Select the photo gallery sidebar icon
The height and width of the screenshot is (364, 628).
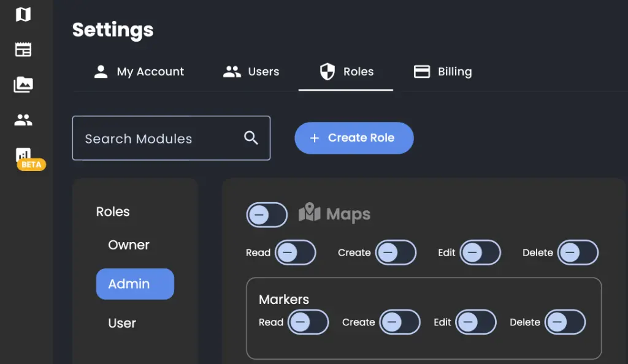pyautogui.click(x=23, y=84)
